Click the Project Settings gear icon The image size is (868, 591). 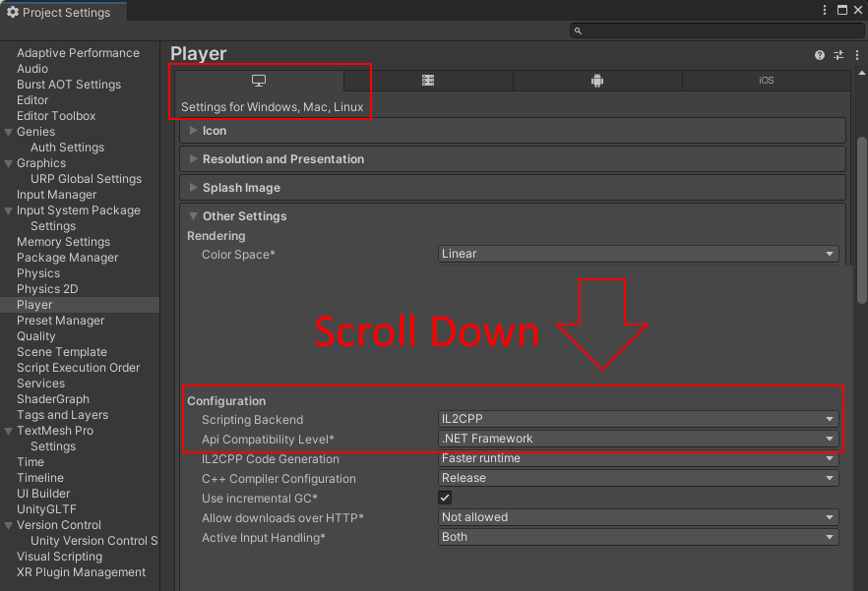[x=13, y=12]
